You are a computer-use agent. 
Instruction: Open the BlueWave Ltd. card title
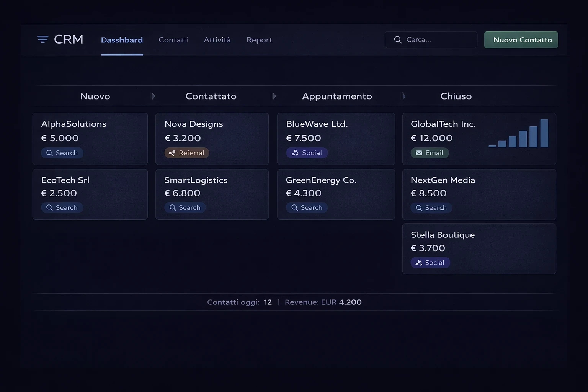317,124
